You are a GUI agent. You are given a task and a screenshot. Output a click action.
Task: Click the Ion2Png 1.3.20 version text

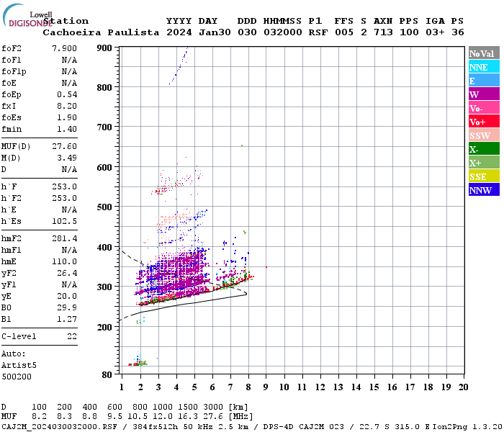click(x=468, y=426)
